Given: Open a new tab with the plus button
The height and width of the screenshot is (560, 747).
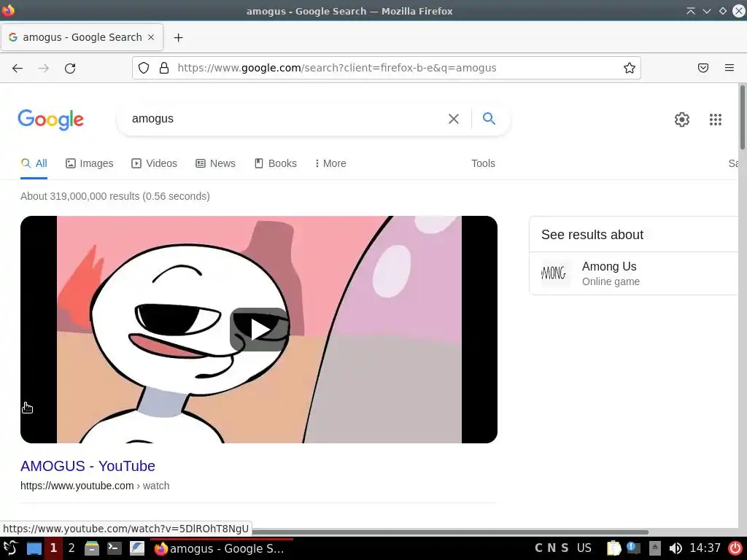Looking at the screenshot, I should (178, 37).
